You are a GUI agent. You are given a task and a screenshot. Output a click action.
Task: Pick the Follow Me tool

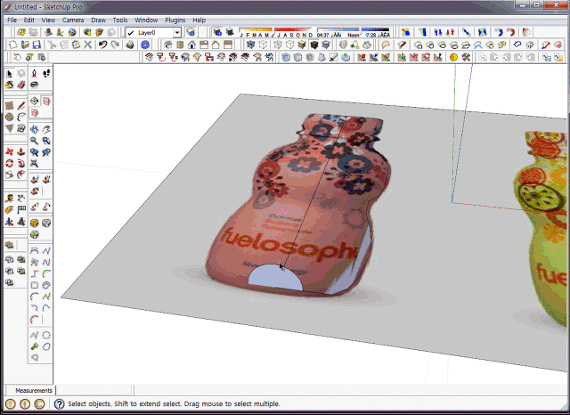pos(21,163)
